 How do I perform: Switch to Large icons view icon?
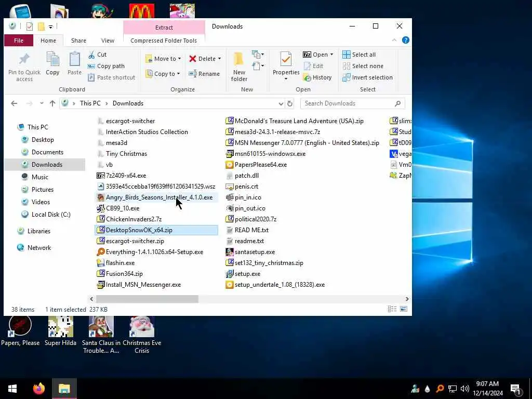click(403, 309)
